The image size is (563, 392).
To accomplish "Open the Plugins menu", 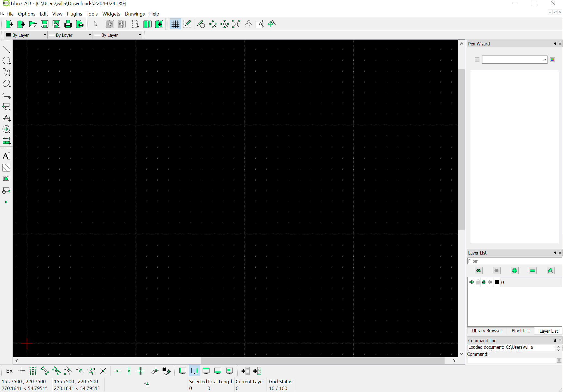I will point(74,14).
